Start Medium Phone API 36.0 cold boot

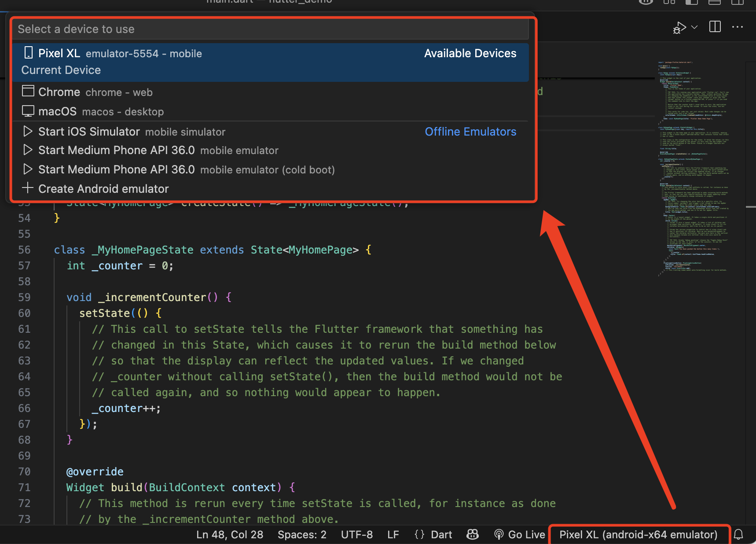point(270,169)
